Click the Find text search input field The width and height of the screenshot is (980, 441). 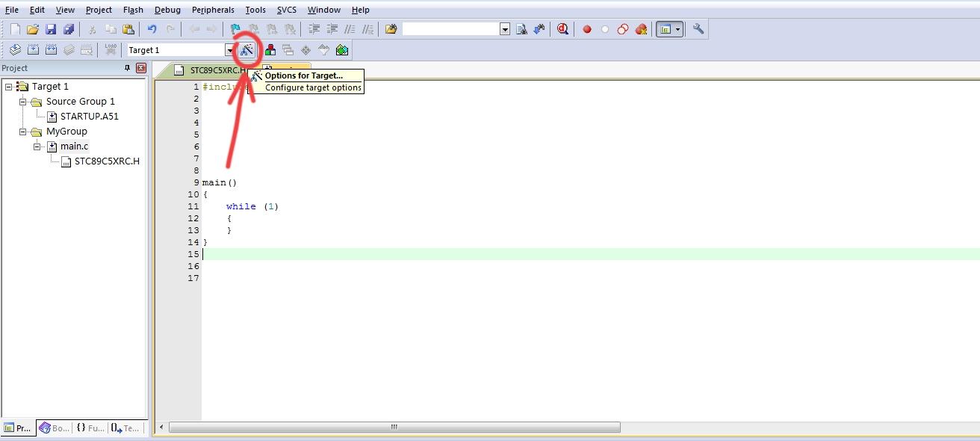(x=450, y=29)
